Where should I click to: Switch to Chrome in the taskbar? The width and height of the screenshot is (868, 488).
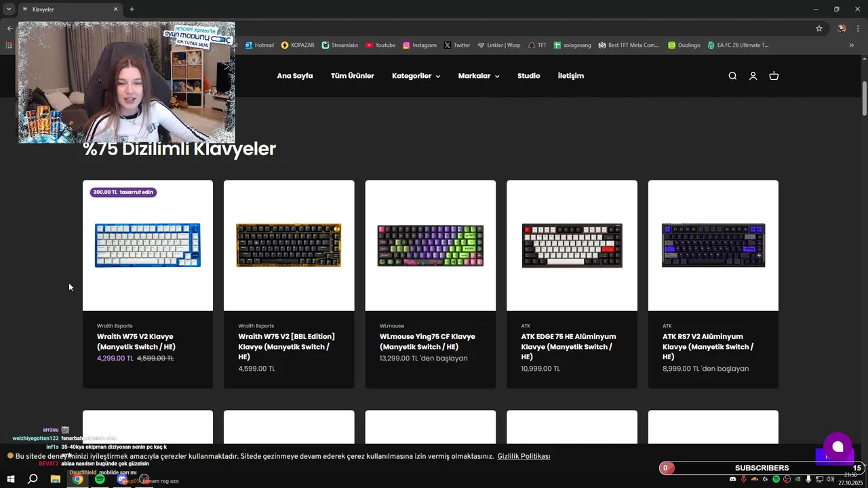tap(78, 479)
